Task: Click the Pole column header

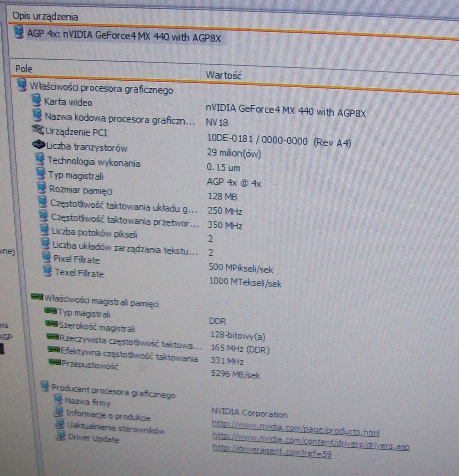Action: point(24,69)
